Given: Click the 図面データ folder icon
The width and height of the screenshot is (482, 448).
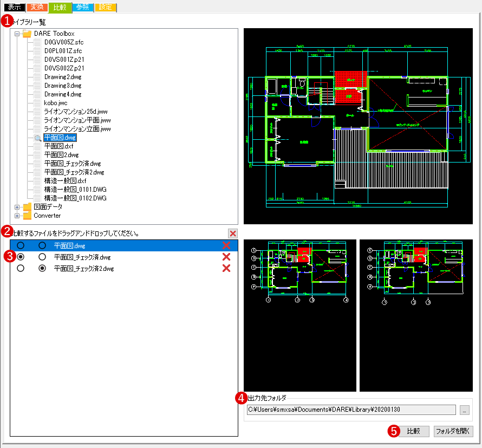Looking at the screenshot, I should pos(27,206).
